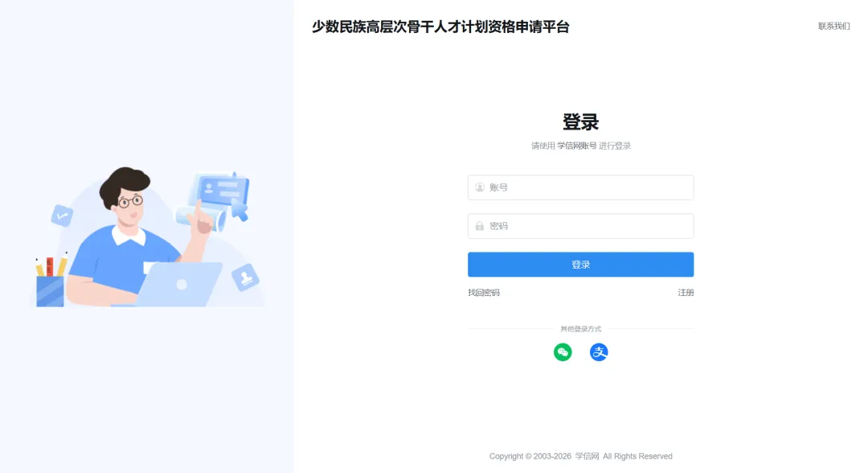The image size is (868, 473).
Task: Click the padlock icon in 密码 field
Action: click(480, 226)
